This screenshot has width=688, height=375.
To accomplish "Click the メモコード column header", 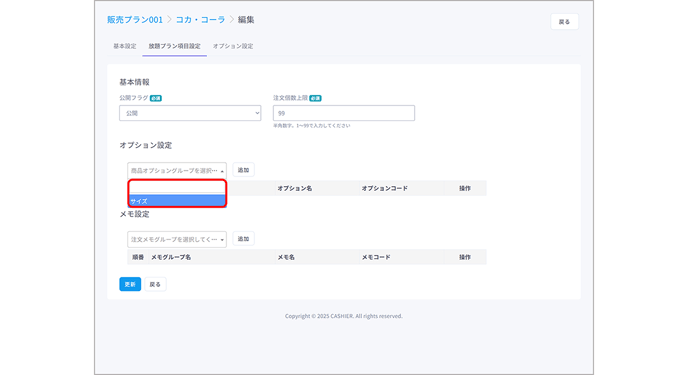I will tap(376, 257).
